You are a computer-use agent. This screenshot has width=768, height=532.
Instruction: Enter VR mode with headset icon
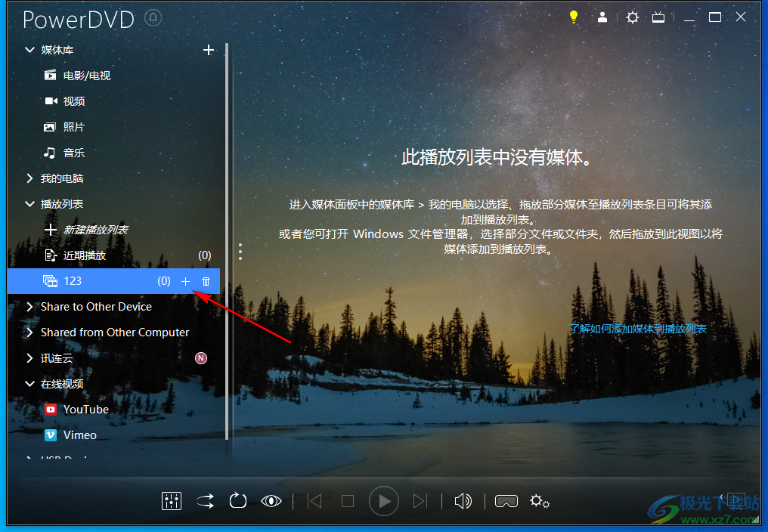(506, 501)
